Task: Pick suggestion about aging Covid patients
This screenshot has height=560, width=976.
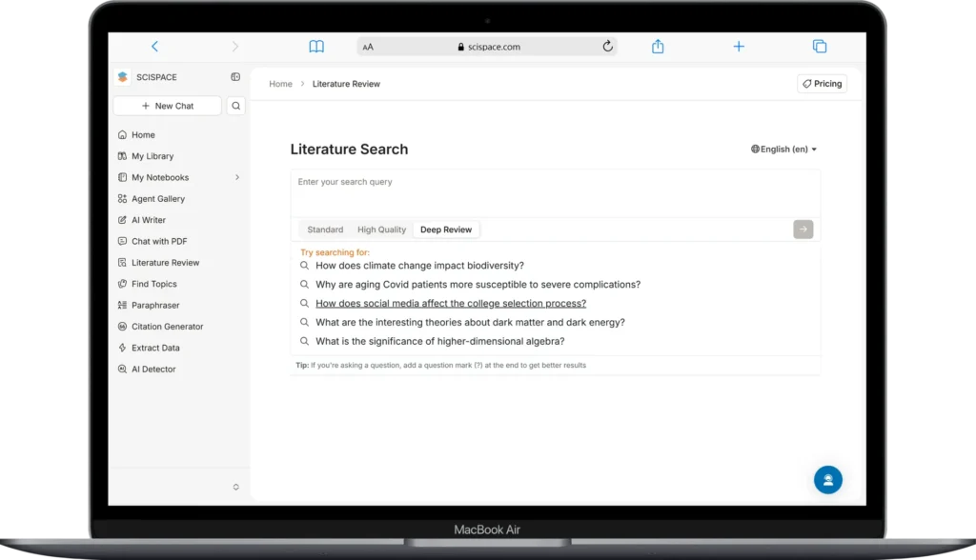Action: pos(478,285)
